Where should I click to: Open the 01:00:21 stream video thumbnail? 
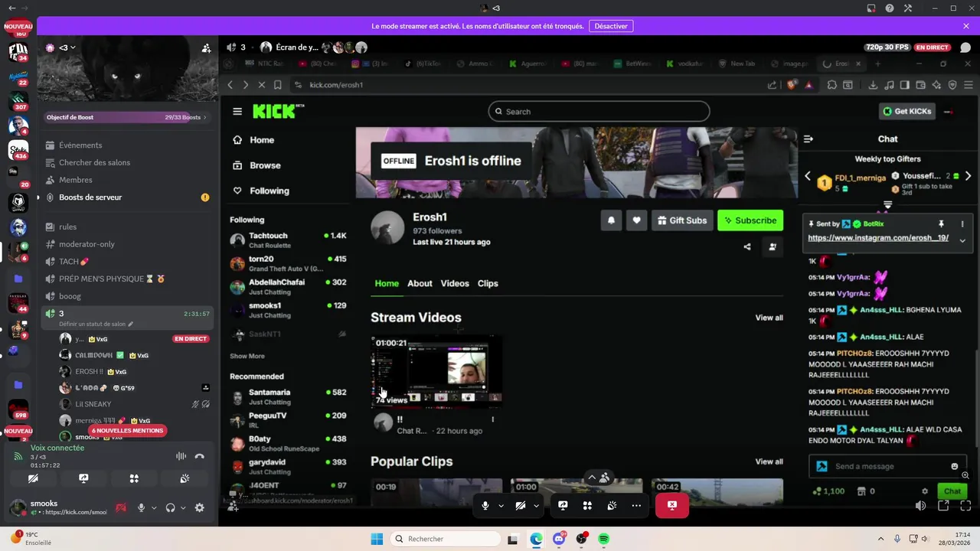point(436,370)
